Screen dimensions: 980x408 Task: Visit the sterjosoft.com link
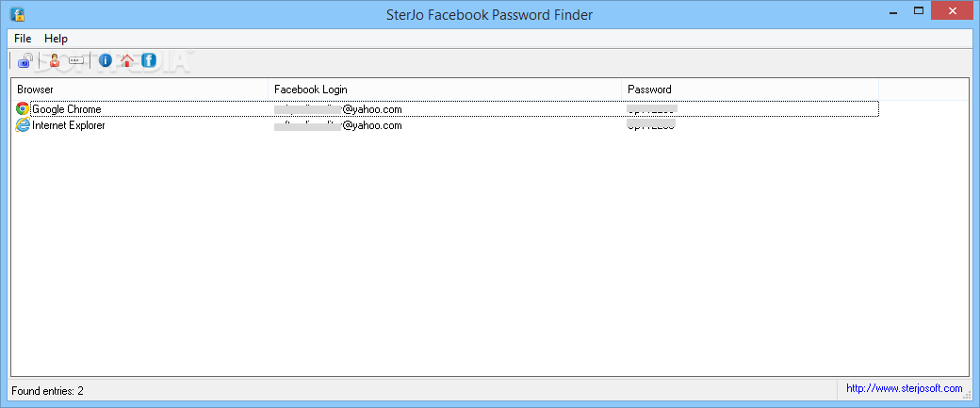pyautogui.click(x=904, y=388)
